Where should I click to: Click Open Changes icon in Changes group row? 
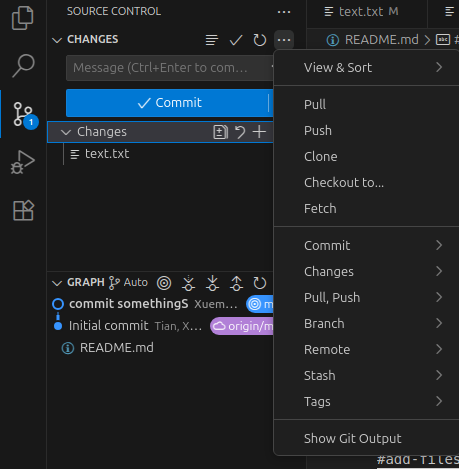click(220, 132)
